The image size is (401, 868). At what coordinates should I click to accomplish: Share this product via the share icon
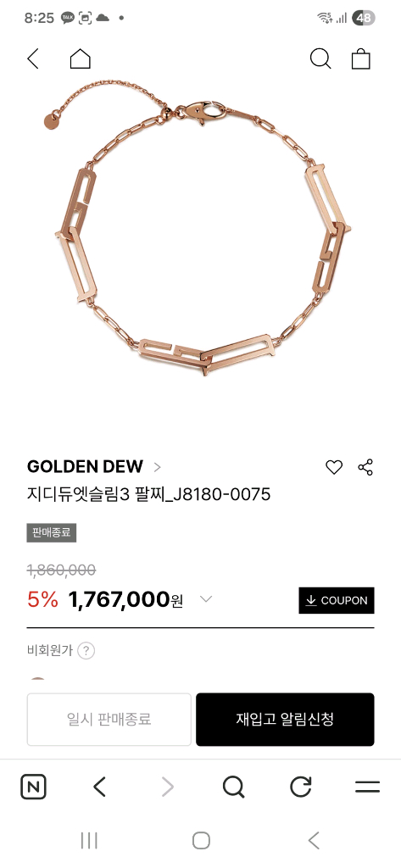[x=365, y=467]
